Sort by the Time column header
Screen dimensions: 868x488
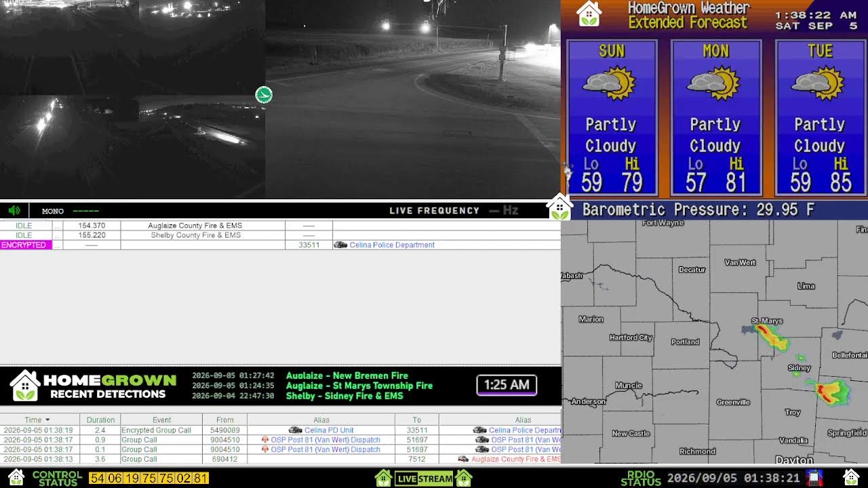coord(40,420)
